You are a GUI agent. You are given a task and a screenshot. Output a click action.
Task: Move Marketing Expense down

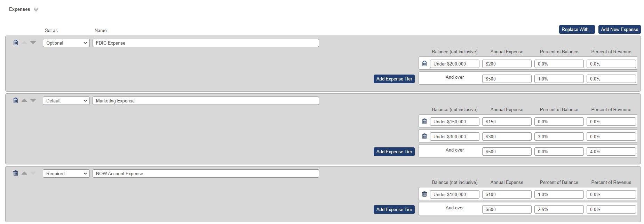pos(33,100)
